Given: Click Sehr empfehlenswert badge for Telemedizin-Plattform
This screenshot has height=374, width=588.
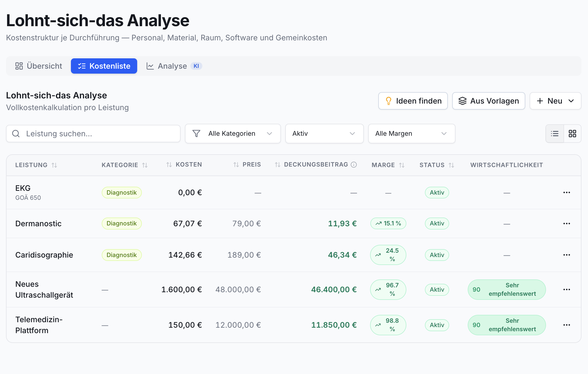Looking at the screenshot, I should (507, 325).
